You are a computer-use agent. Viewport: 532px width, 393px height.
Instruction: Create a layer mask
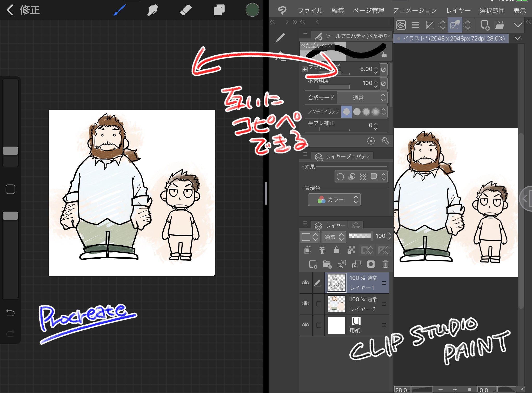pyautogui.click(x=371, y=265)
